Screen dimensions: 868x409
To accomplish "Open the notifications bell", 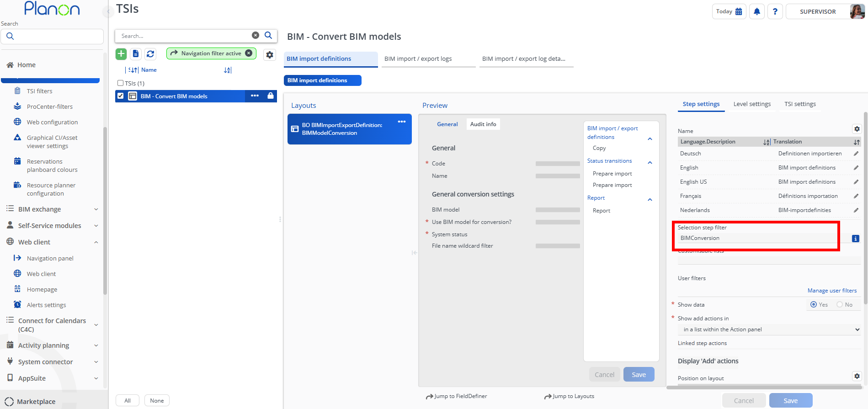I will [757, 11].
